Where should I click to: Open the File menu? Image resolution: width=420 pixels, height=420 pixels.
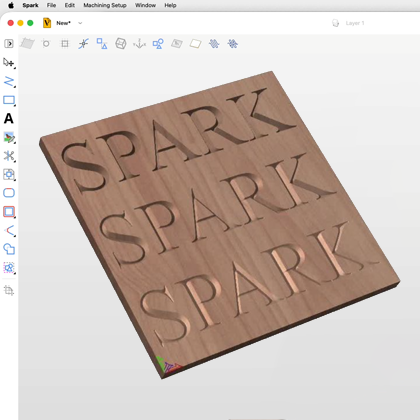(x=51, y=5)
